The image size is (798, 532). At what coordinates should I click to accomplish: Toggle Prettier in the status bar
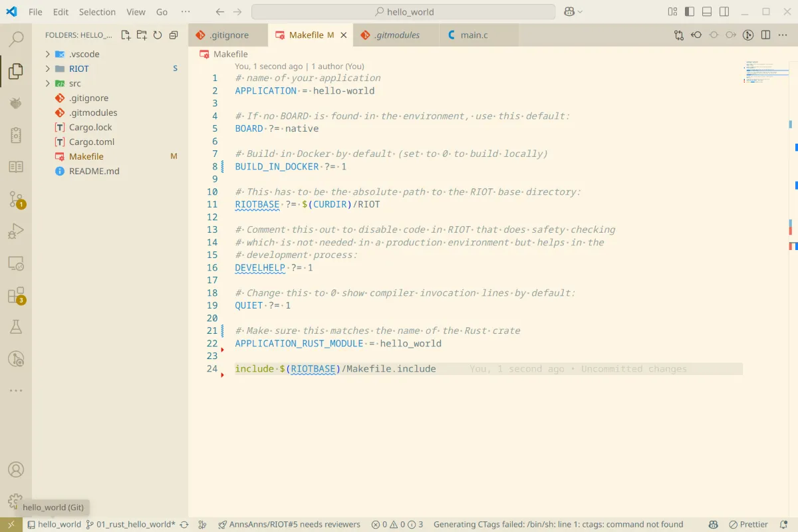click(749, 524)
